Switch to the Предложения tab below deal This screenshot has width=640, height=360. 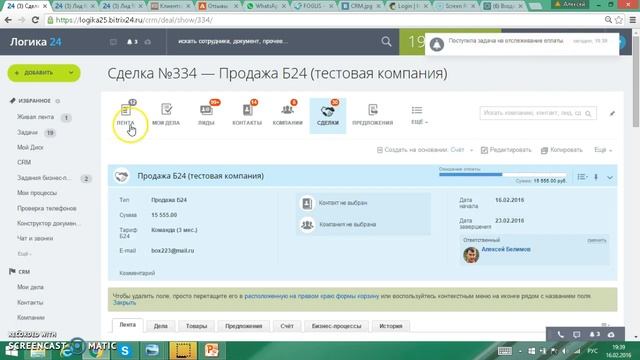243,326
